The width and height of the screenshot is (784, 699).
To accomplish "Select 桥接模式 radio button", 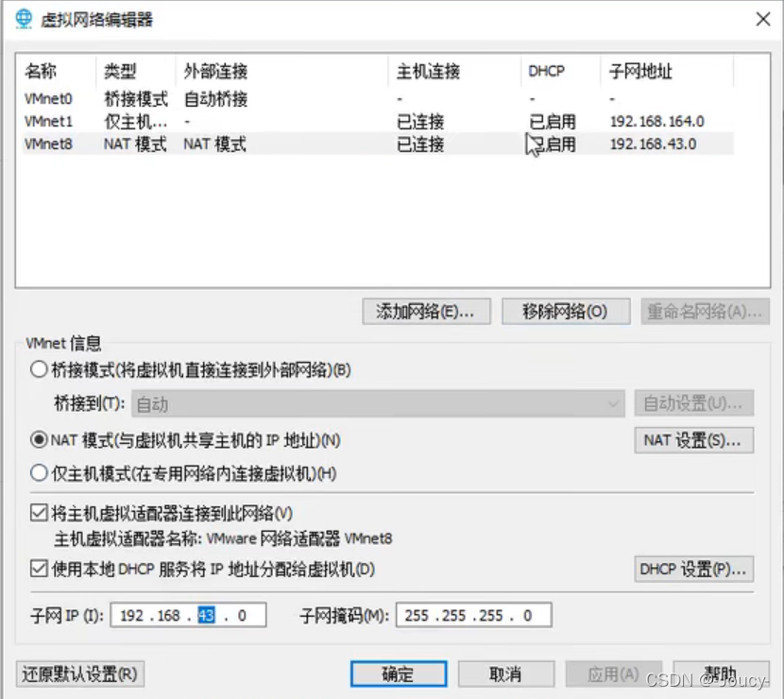I will point(39,370).
